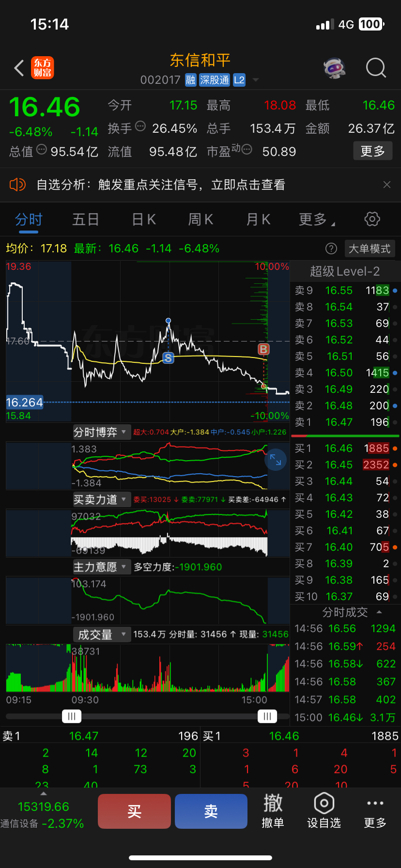401x868 pixels.
Task: Tap the B buy marker on chart
Action: [263, 349]
